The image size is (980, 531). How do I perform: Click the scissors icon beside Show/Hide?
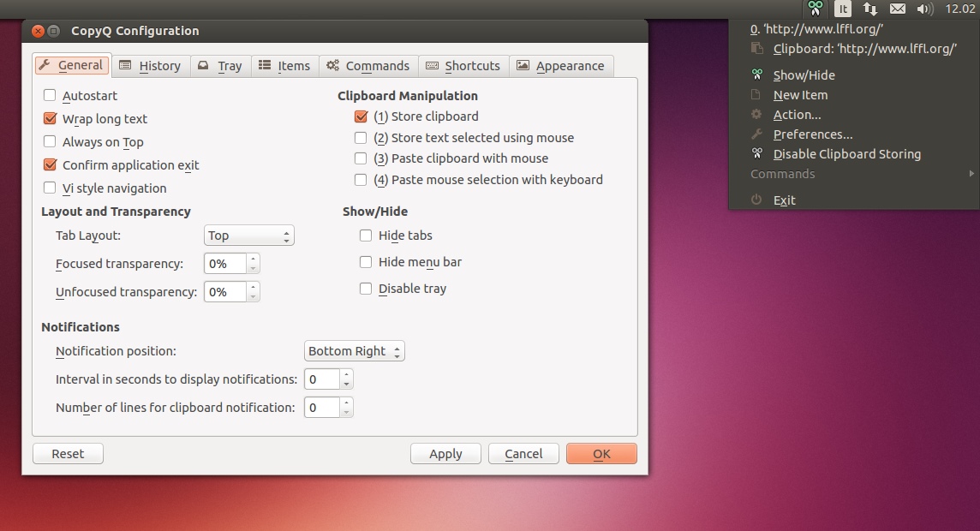[757, 75]
